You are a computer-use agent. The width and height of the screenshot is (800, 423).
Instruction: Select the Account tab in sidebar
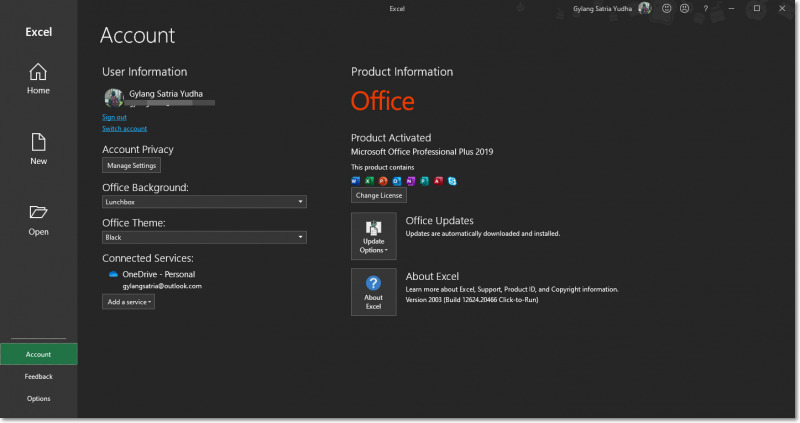click(x=39, y=354)
